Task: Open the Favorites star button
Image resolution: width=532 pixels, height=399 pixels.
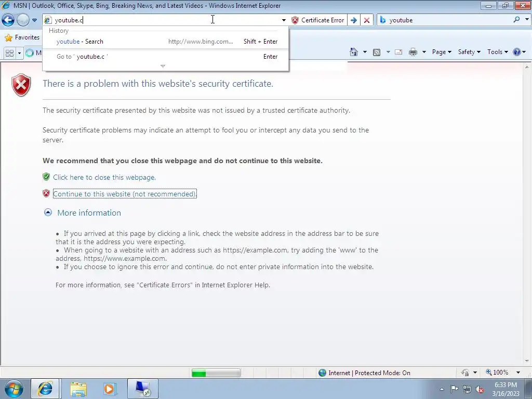Action: (22, 37)
